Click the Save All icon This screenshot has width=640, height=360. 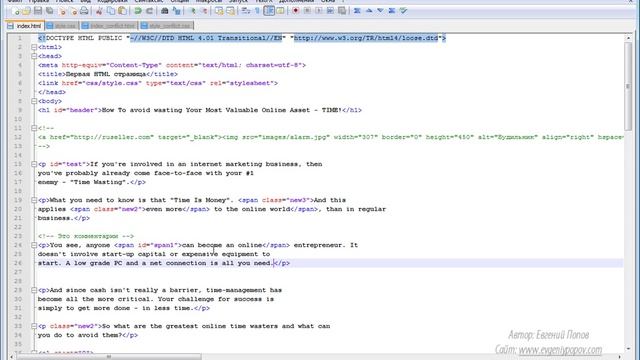[49, 11]
